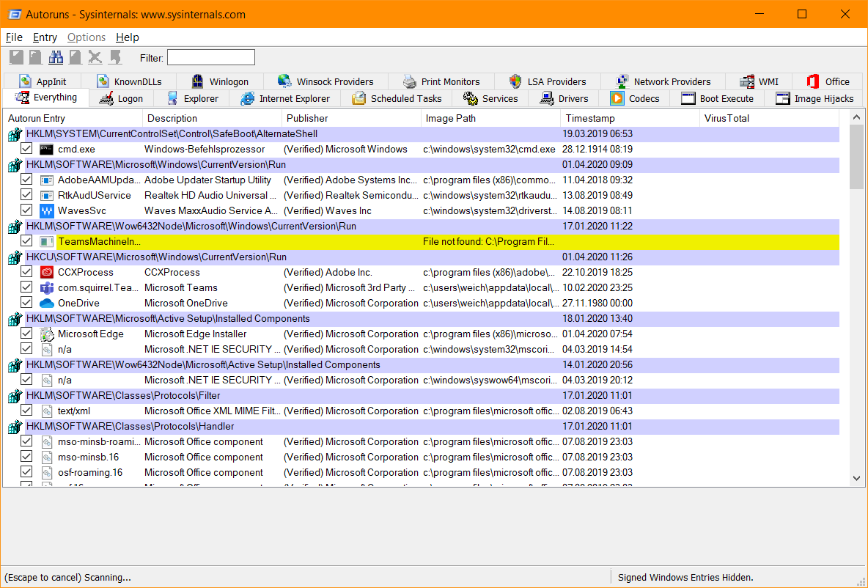Click the text/xml entry file icon
Image resolution: width=868 pixels, height=588 pixels.
47,411
